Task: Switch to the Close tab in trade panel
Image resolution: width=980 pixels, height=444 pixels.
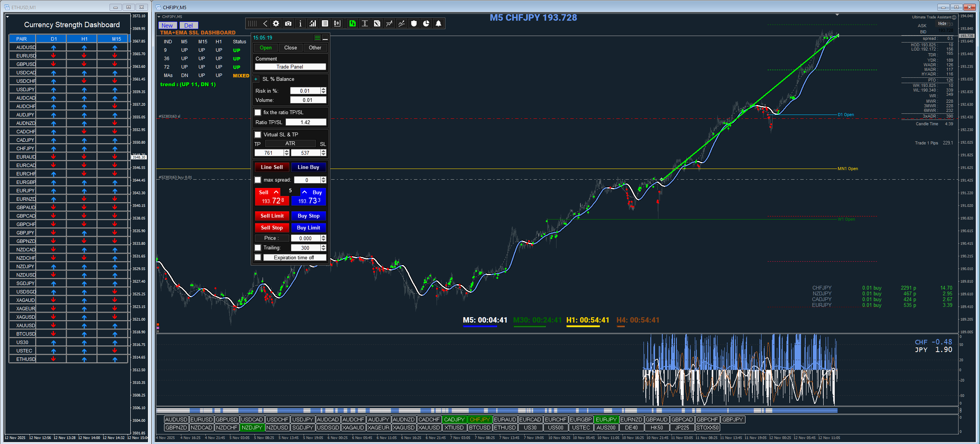Action: click(x=291, y=48)
